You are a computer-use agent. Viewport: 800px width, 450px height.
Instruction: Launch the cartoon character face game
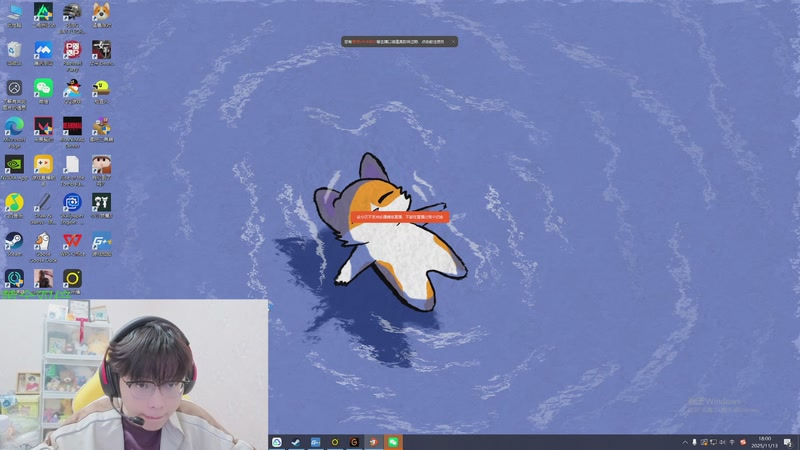point(101,169)
